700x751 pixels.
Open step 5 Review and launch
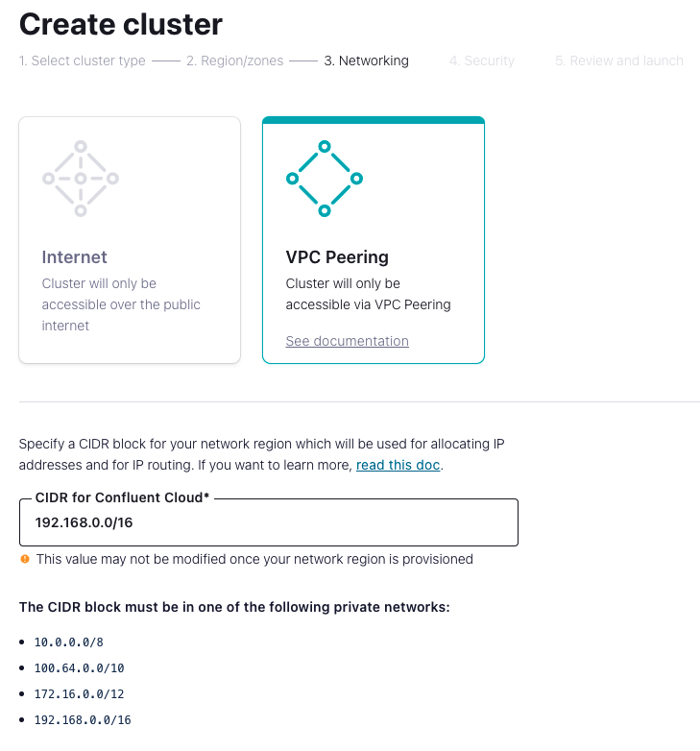coord(619,61)
